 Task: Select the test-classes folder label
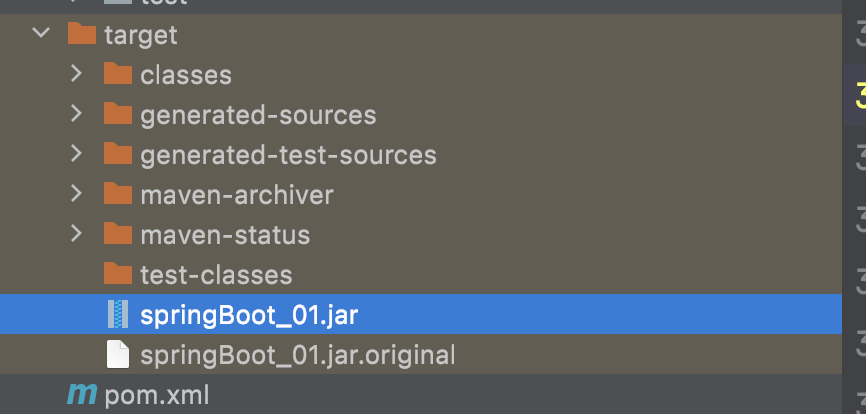216,275
